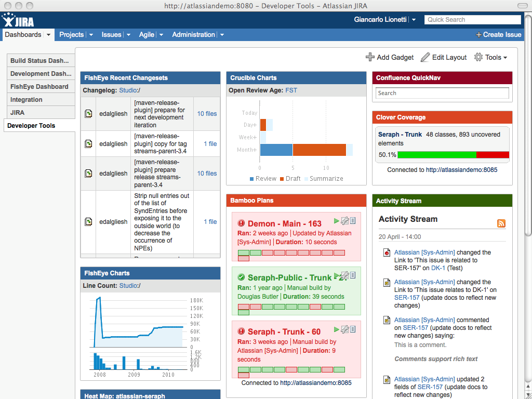Select the Integration dashboard tab
The image size is (532, 399).
(26, 100)
